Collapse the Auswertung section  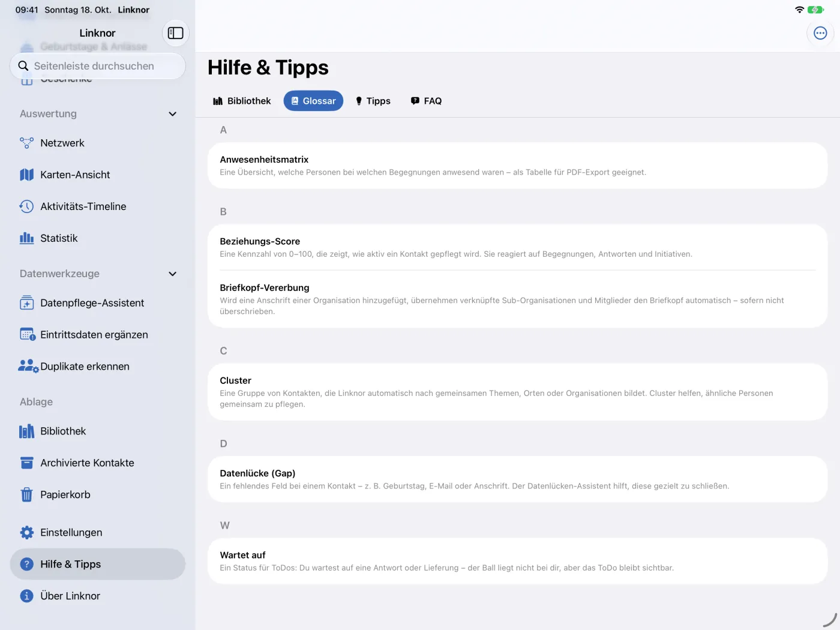pyautogui.click(x=172, y=114)
